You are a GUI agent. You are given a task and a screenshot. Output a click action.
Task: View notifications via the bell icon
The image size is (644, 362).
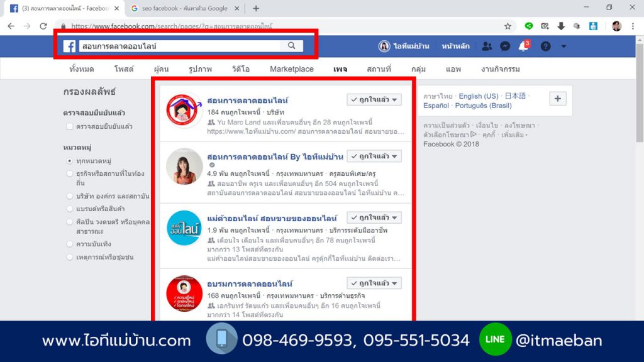click(x=523, y=46)
